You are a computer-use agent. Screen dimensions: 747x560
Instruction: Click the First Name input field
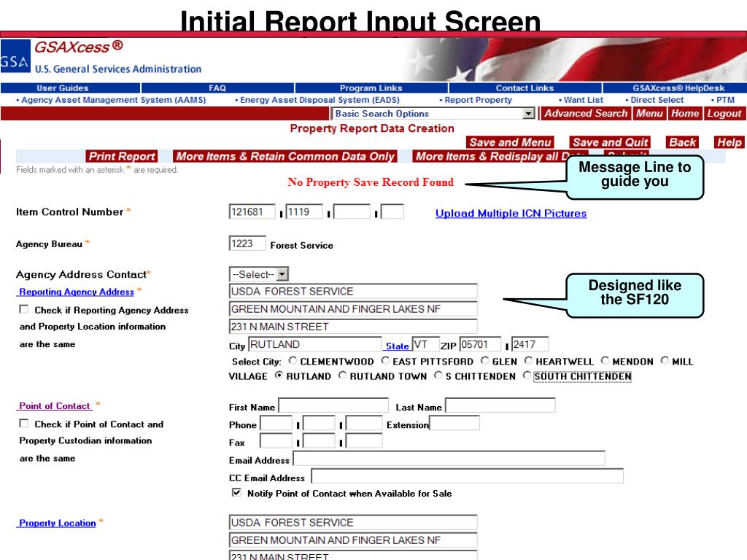click(333, 405)
